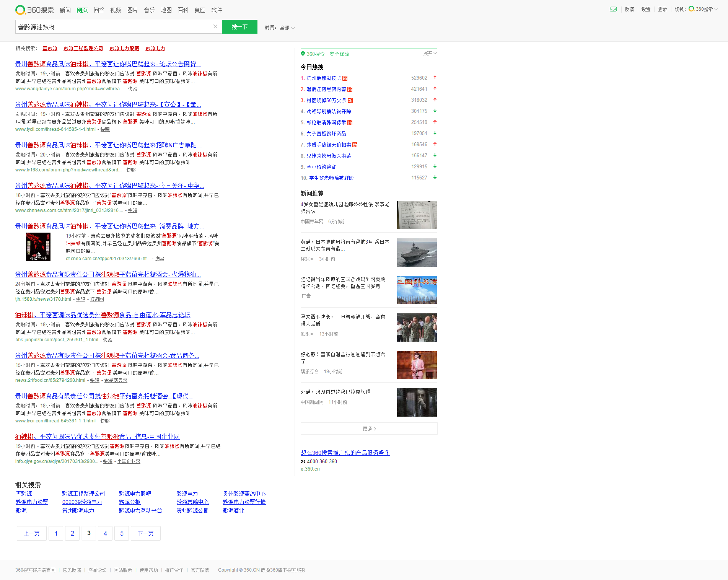This screenshot has width=728, height=580.
Task: Open footer link 网站收录
Action: tap(123, 570)
